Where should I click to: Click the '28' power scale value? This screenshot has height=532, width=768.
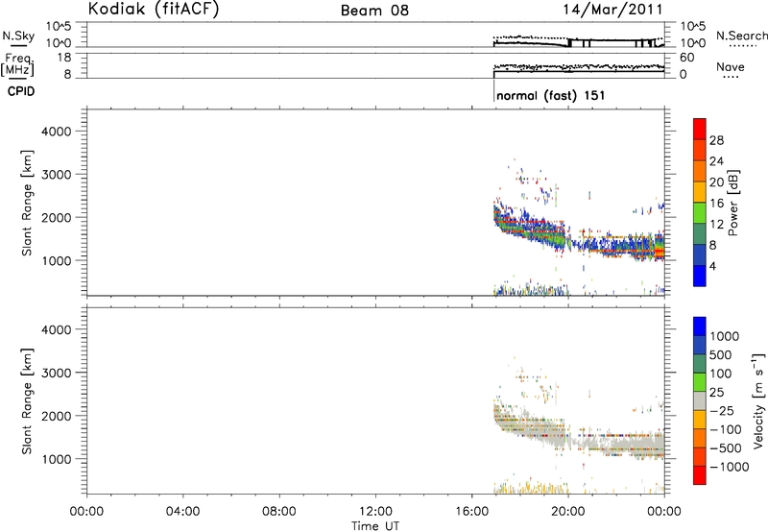click(716, 140)
